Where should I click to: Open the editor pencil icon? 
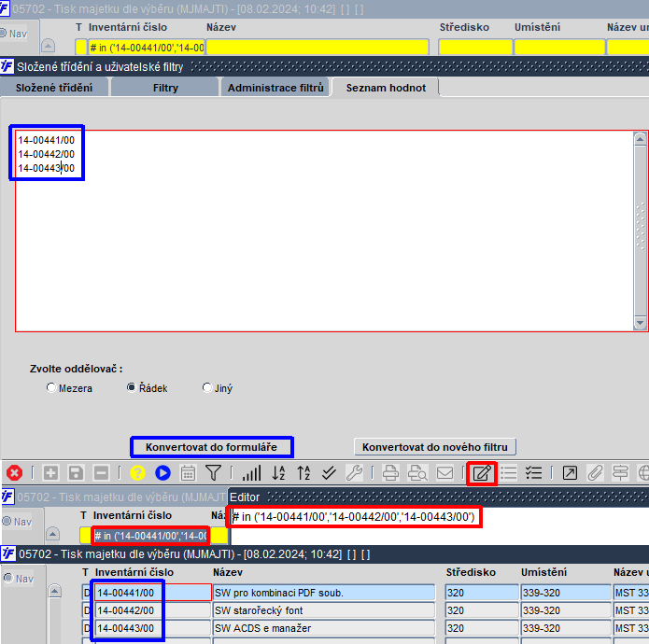(x=482, y=473)
